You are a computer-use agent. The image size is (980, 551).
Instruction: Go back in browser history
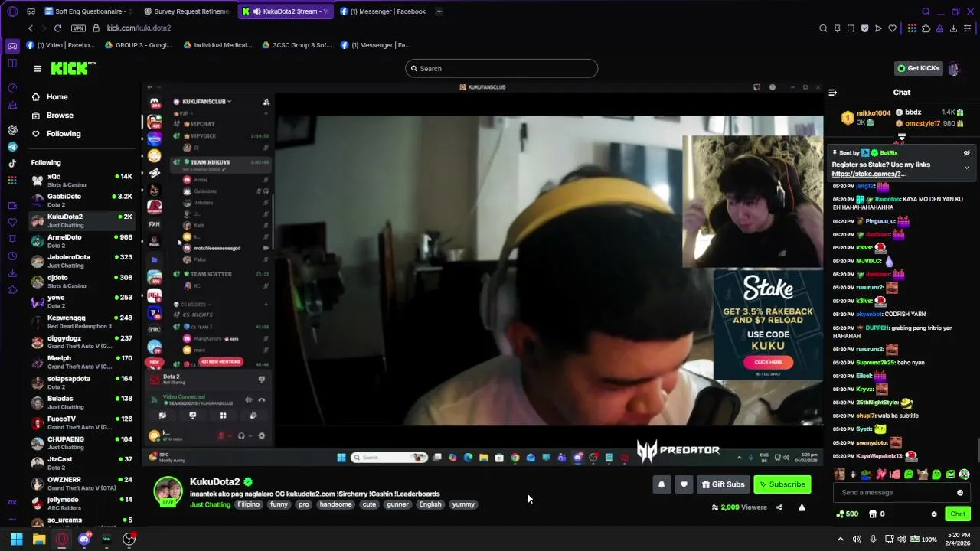coord(31,28)
